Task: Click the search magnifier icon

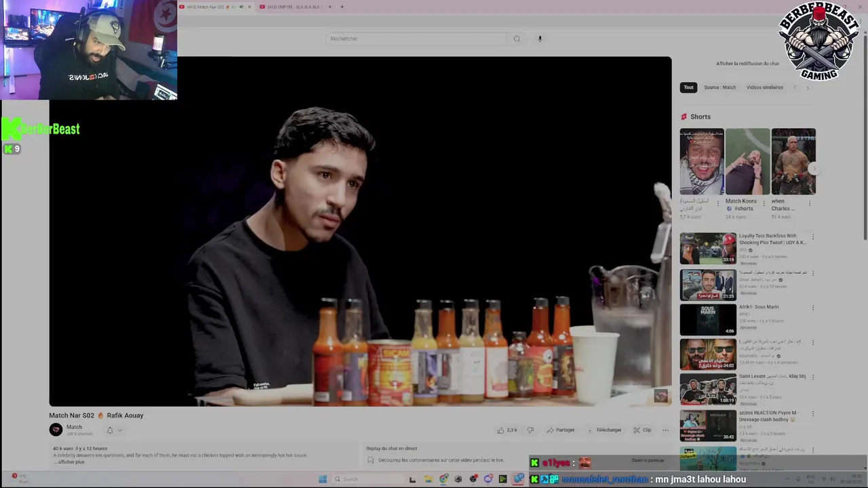Action: pyautogui.click(x=517, y=39)
